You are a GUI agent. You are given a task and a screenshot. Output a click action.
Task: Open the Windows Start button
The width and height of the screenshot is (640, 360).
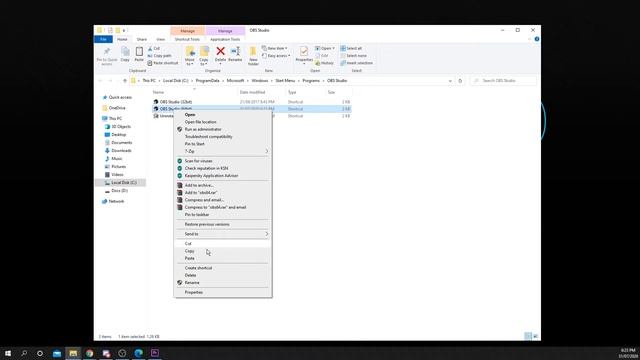[x=8, y=353]
